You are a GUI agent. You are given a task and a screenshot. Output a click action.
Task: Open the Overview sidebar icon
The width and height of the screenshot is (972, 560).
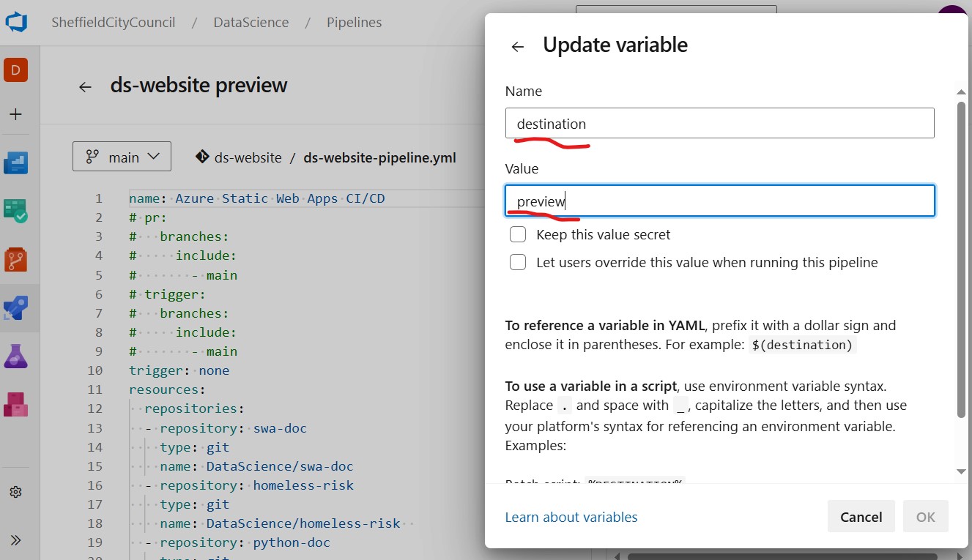pos(15,163)
